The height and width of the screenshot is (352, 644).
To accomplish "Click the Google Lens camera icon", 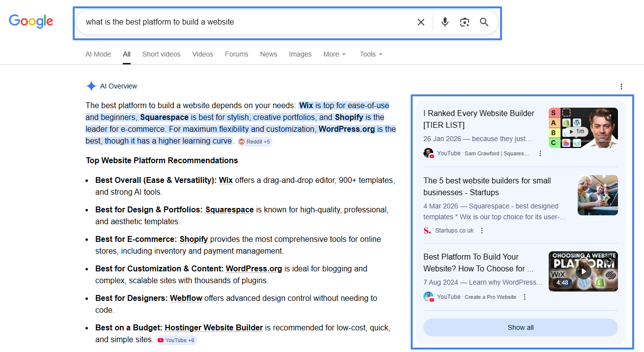I will click(464, 22).
